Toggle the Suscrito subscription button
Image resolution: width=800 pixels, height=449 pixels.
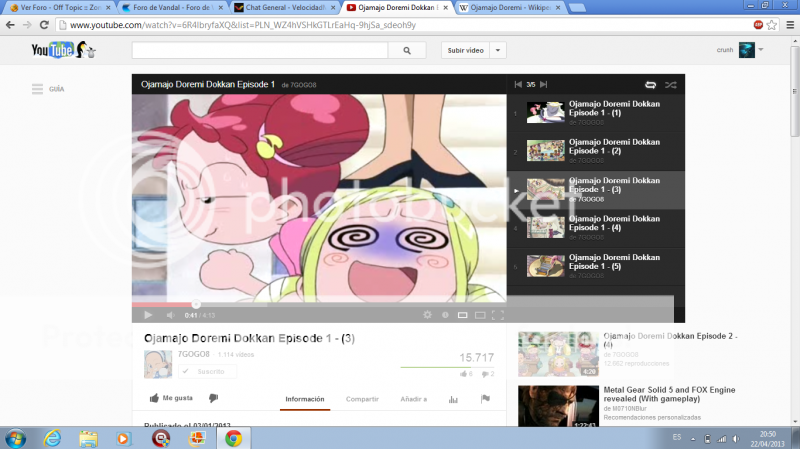(x=207, y=371)
